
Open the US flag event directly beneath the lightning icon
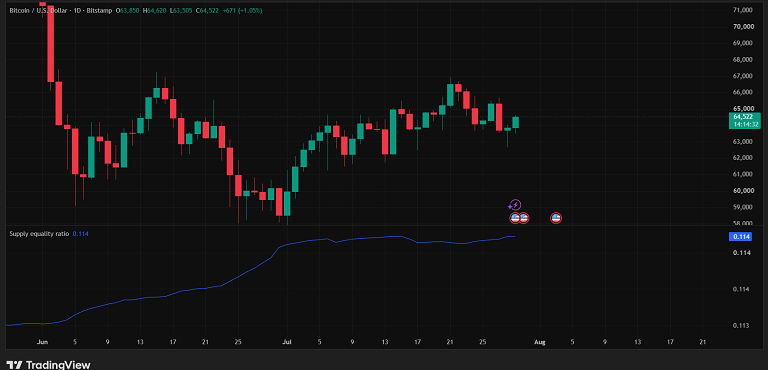[x=515, y=218]
